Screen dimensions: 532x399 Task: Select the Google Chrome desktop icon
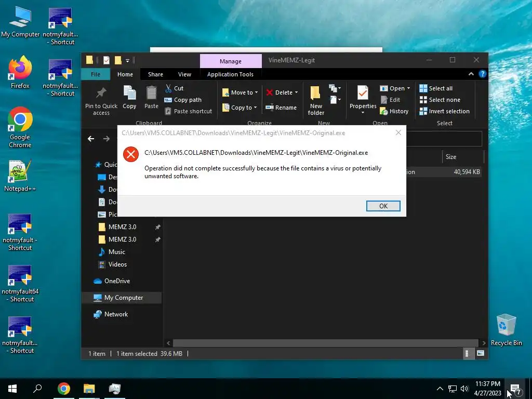[x=20, y=127]
